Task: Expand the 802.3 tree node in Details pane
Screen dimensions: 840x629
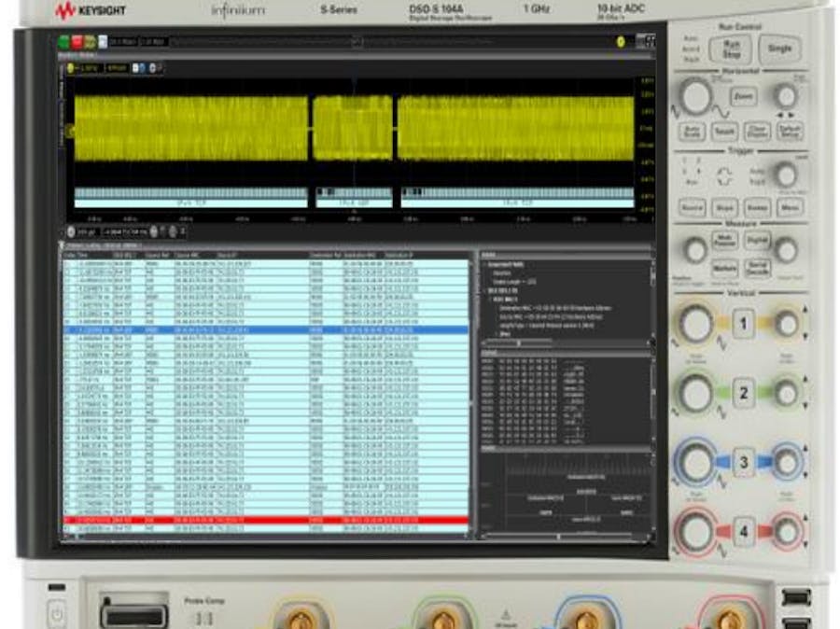Action: click(485, 290)
